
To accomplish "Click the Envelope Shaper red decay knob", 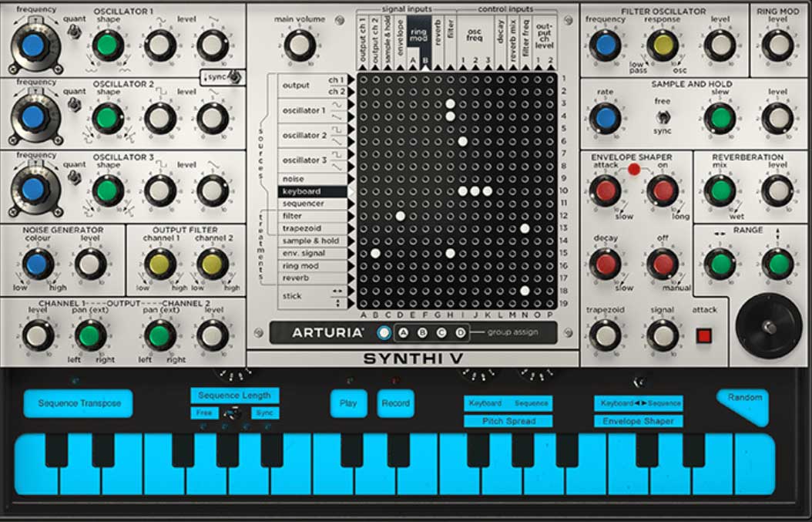I will pyautogui.click(x=605, y=264).
